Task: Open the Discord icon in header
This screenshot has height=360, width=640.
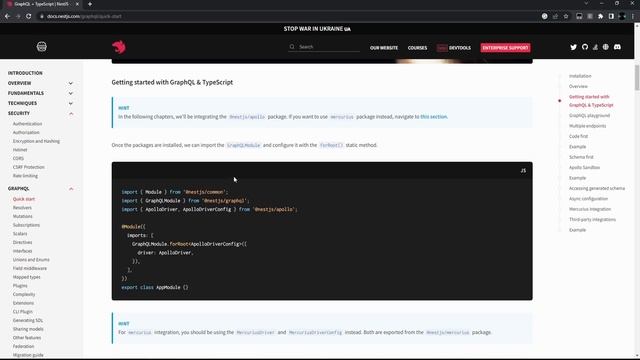Action: [617, 47]
